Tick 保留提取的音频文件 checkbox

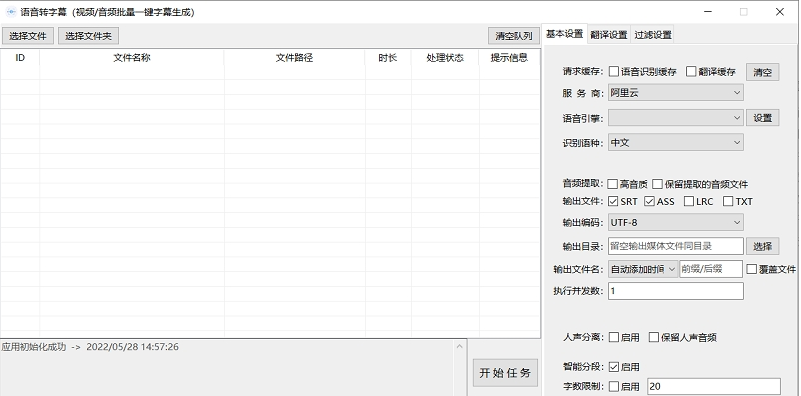coord(657,184)
